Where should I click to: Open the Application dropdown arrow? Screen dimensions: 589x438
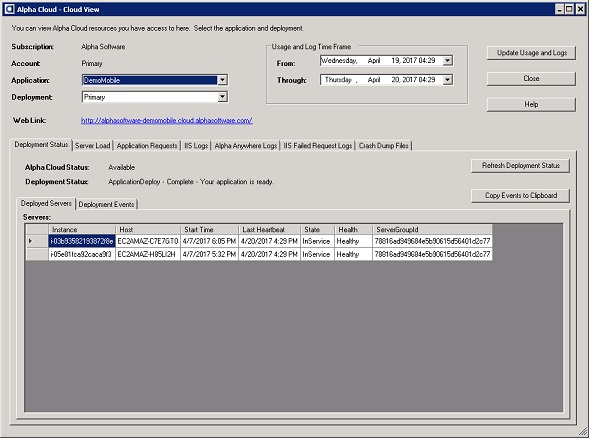tap(222, 80)
